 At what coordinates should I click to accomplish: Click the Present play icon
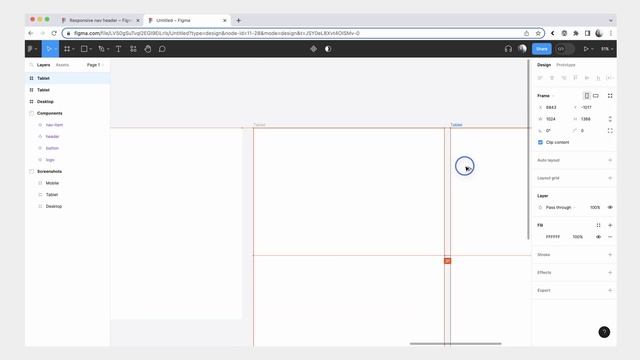click(x=586, y=49)
